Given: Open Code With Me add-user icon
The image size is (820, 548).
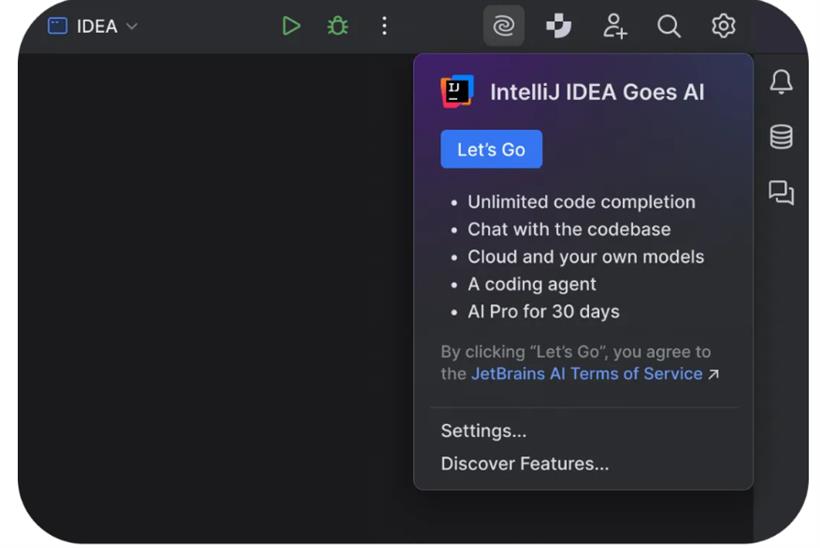Looking at the screenshot, I should click(x=614, y=26).
